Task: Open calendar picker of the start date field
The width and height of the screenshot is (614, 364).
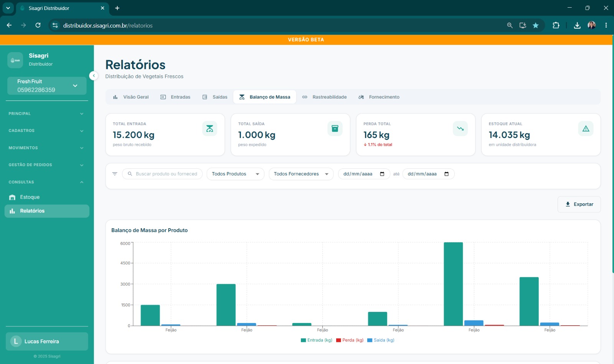Action: pos(382,174)
